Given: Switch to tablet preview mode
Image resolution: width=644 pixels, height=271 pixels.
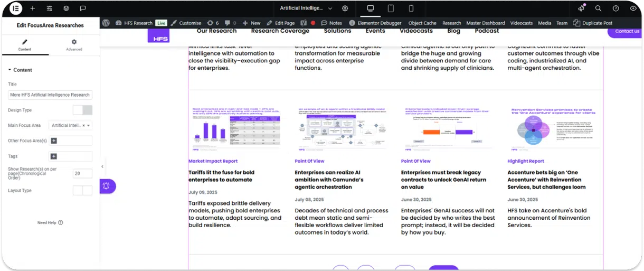Looking at the screenshot, I should point(391,8).
